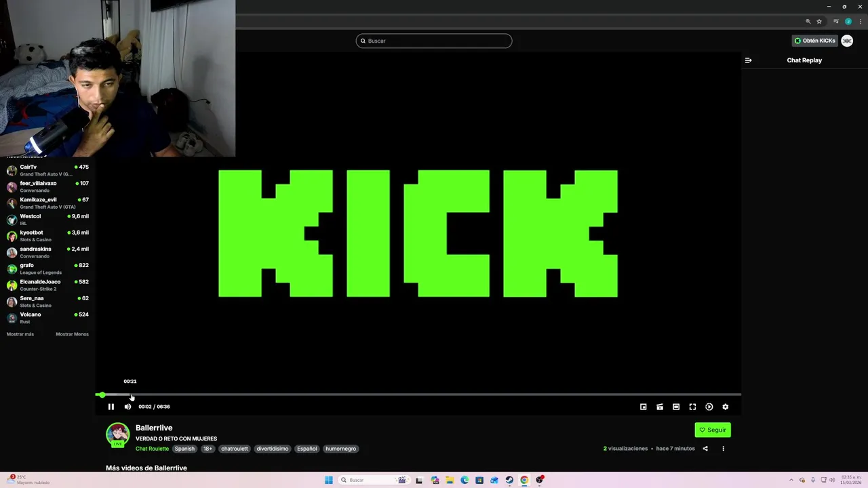Toggle picture-in-picture mode in player

(644, 407)
